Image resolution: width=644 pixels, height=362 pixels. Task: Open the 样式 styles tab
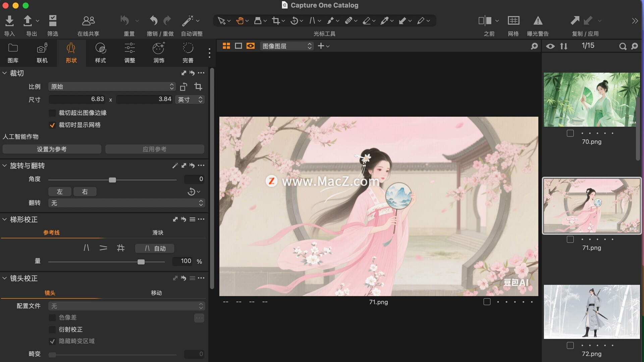click(100, 53)
